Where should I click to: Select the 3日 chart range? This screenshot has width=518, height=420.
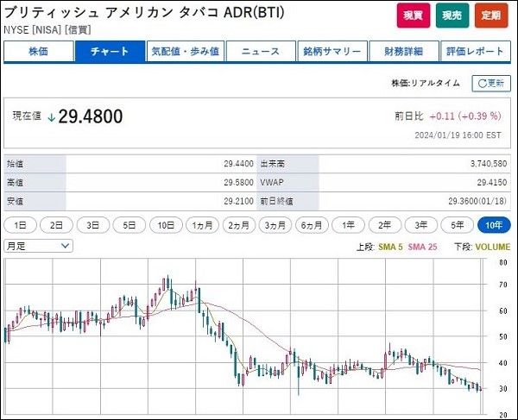[93, 225]
